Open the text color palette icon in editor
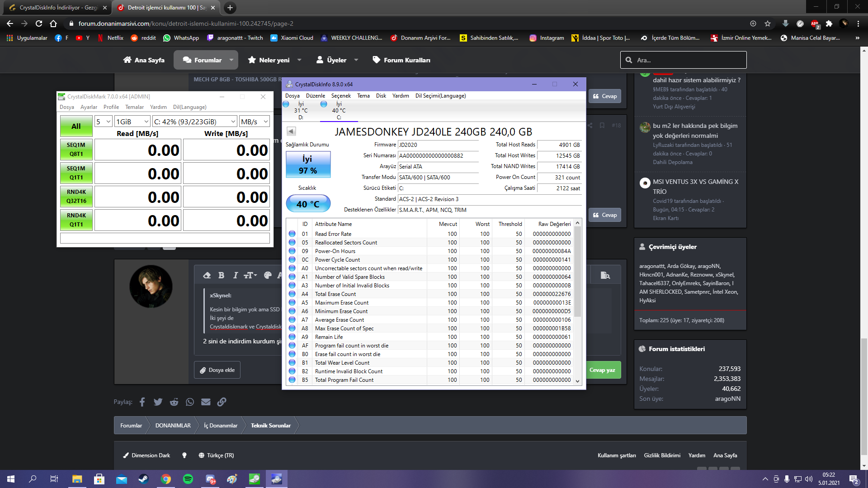Screen dimensions: 868x488 (268, 275)
